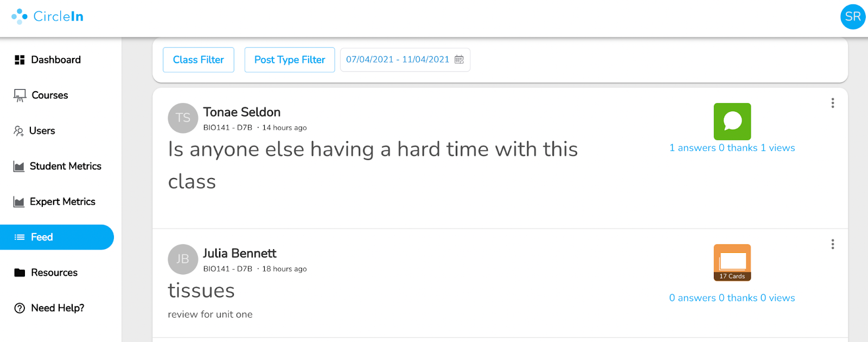Click the calendar icon in date range
Viewport: 868px width, 342px height.
(459, 60)
